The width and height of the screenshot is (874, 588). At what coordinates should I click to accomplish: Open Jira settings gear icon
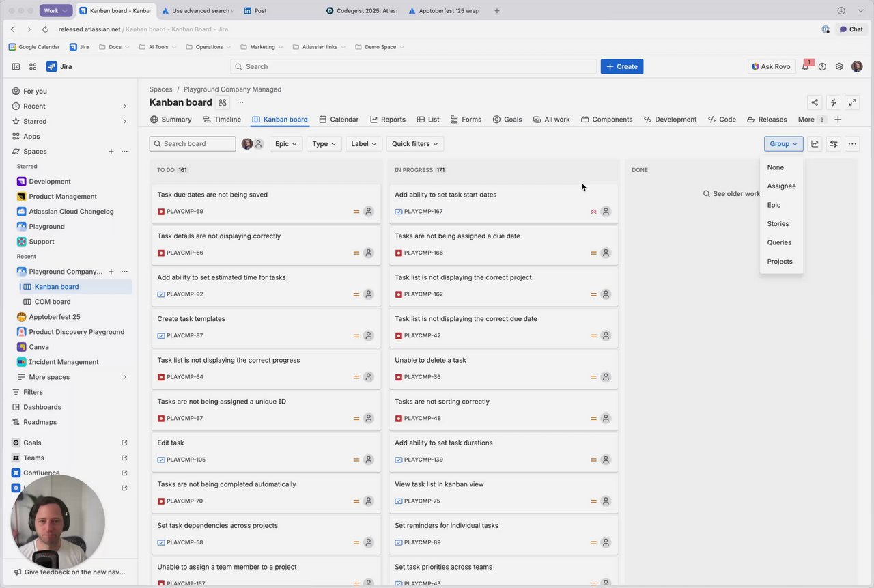point(839,66)
